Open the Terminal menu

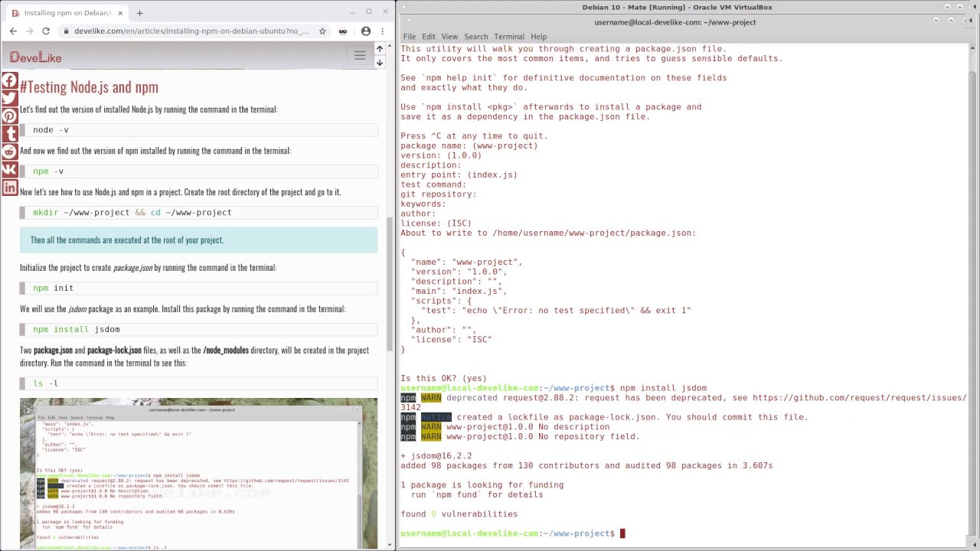pyautogui.click(x=509, y=37)
